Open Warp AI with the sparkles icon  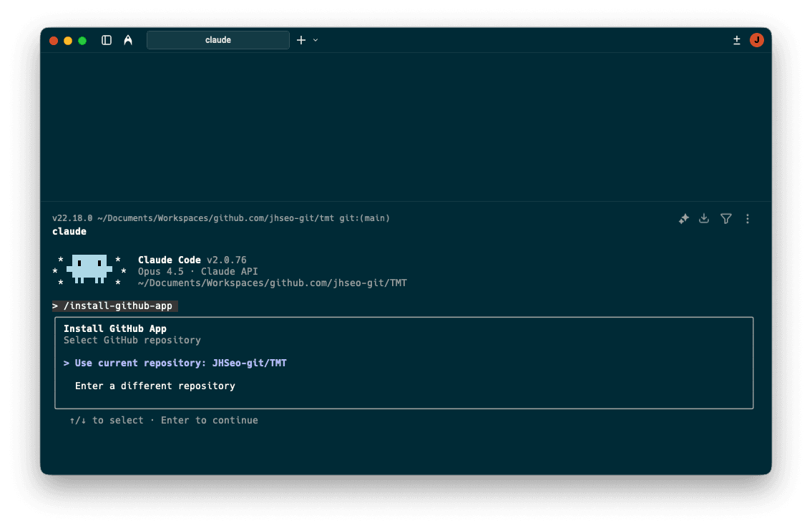[x=683, y=218]
